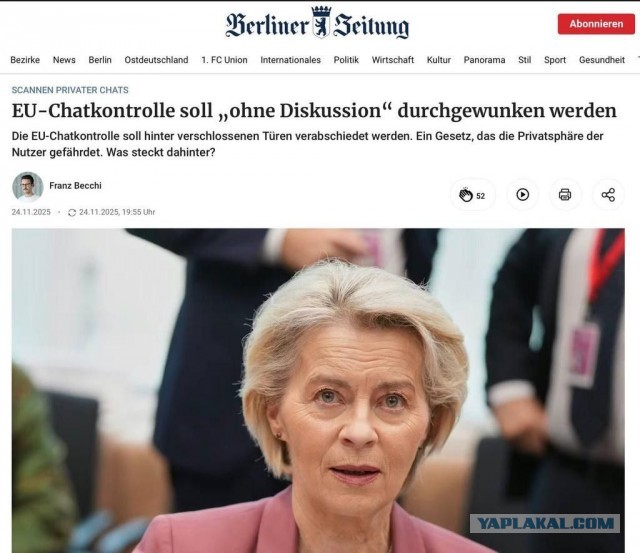
Task: Play the article audio version
Action: [522, 195]
